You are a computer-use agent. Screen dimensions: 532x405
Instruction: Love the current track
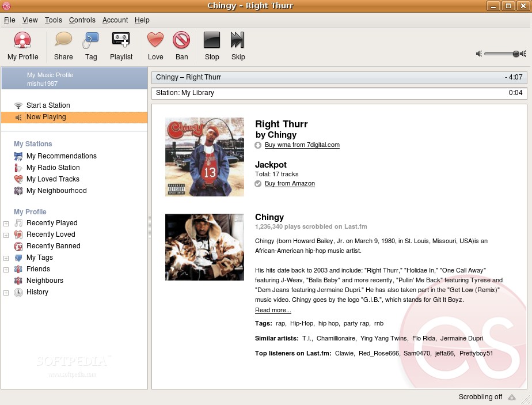pos(155,46)
